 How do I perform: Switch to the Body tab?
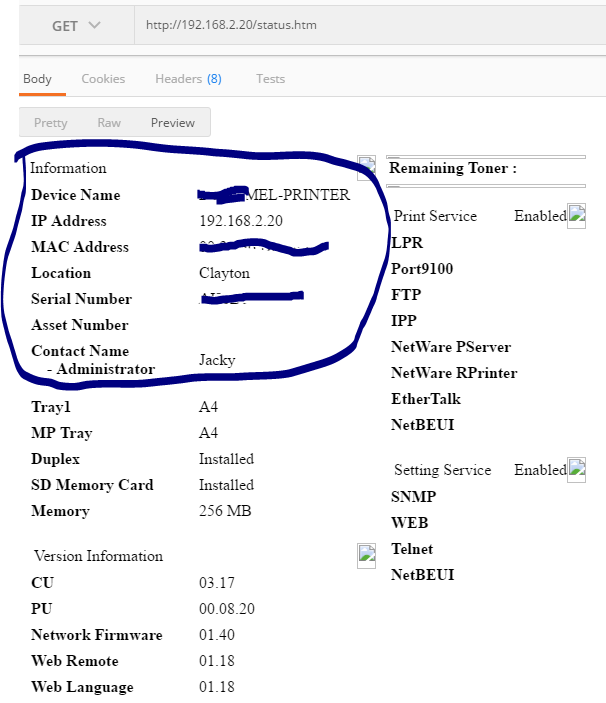[37, 79]
